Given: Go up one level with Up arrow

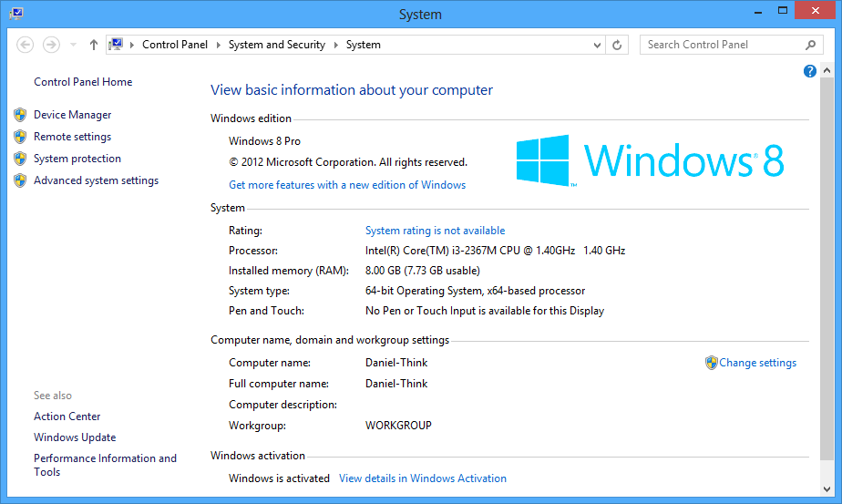Looking at the screenshot, I should pyautogui.click(x=94, y=45).
